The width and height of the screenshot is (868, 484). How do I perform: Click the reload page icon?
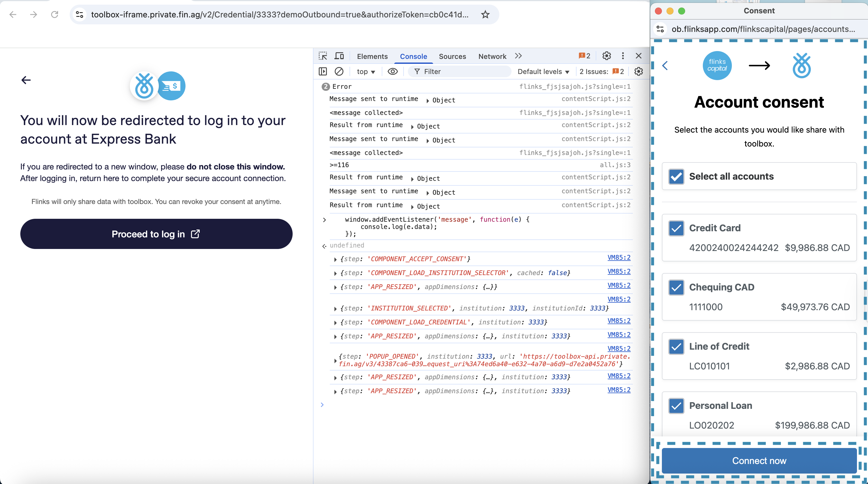(x=55, y=15)
